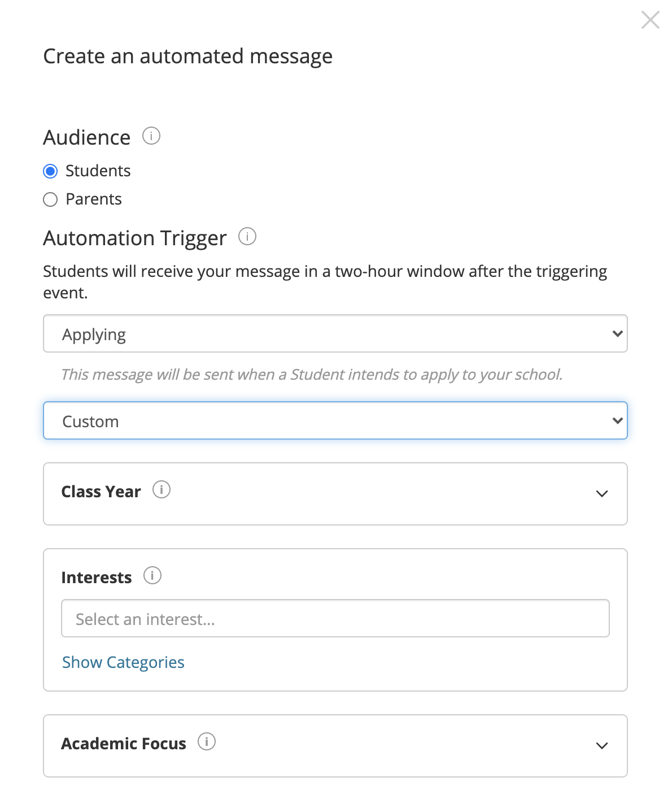Close the automated message dialog
This screenshot has height=799, width=672.
pyautogui.click(x=651, y=20)
